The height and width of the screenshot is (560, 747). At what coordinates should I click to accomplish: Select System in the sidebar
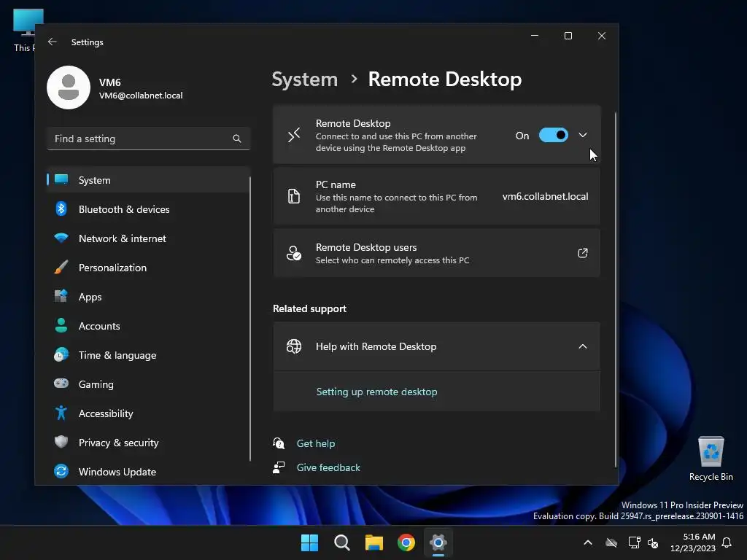click(148, 180)
